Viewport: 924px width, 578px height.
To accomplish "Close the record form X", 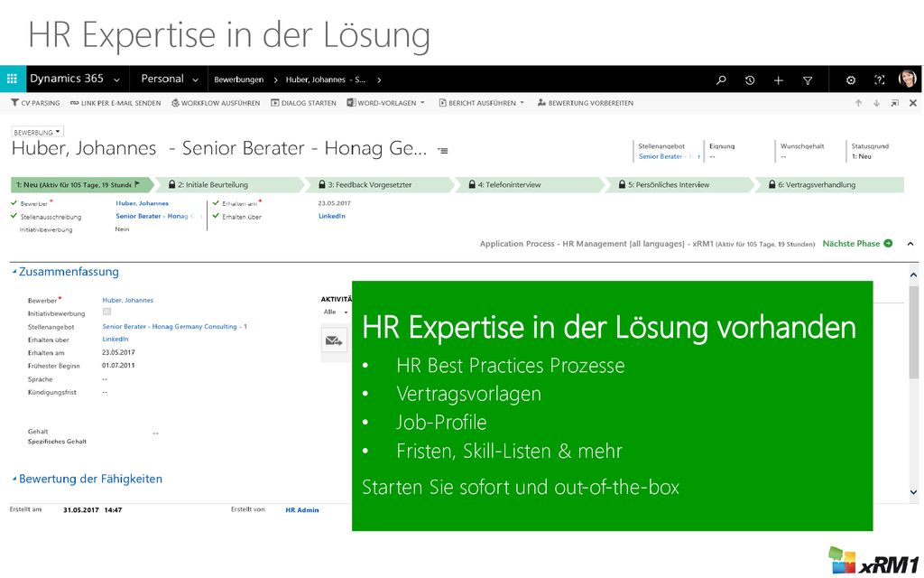I will (913, 103).
